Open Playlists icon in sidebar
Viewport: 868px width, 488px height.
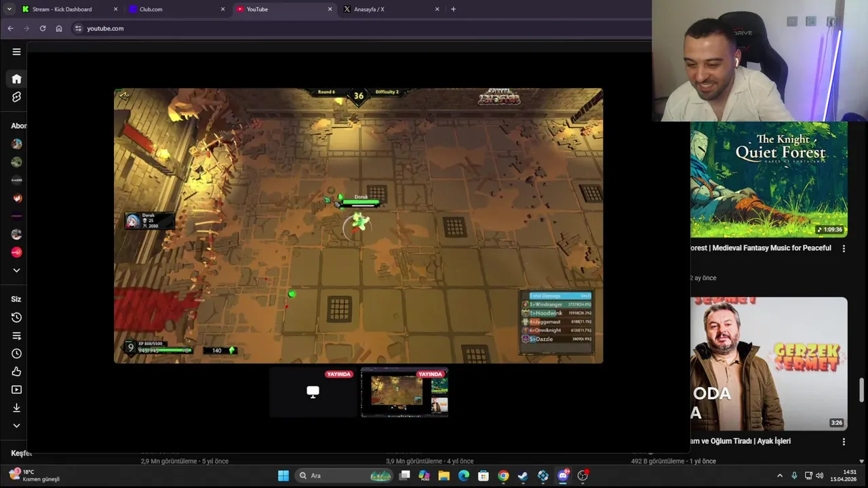pyautogui.click(x=16, y=335)
